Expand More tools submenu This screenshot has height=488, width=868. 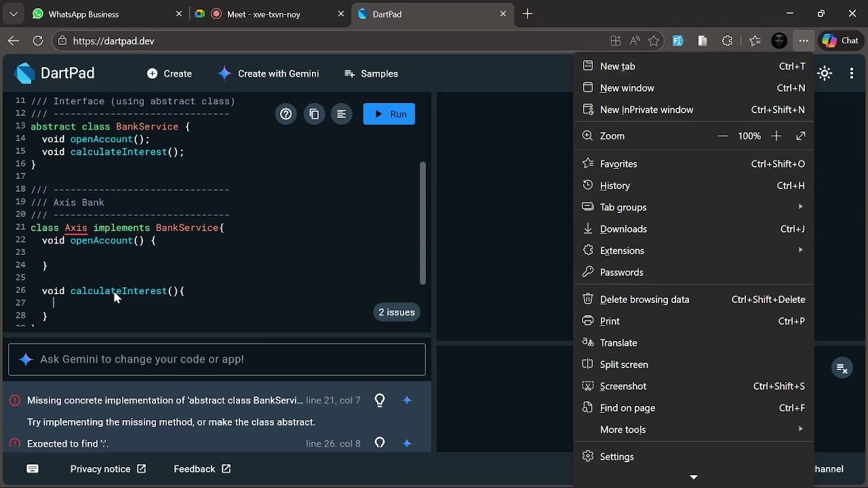pos(694,430)
